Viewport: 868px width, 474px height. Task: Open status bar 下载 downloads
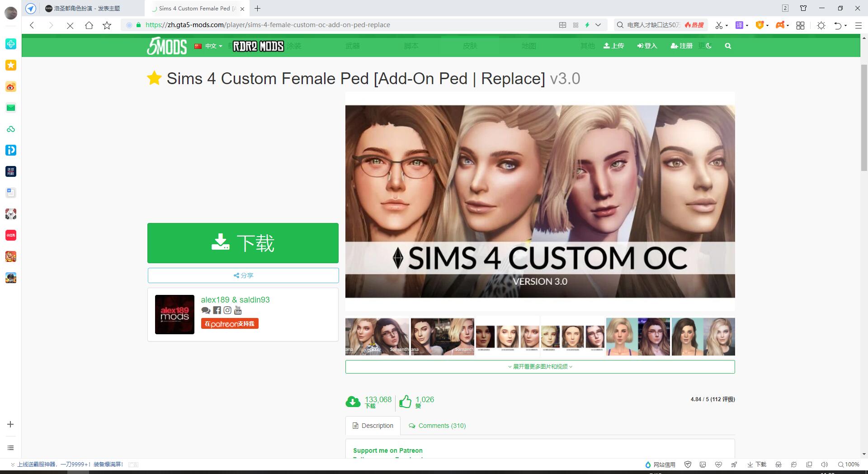757,465
